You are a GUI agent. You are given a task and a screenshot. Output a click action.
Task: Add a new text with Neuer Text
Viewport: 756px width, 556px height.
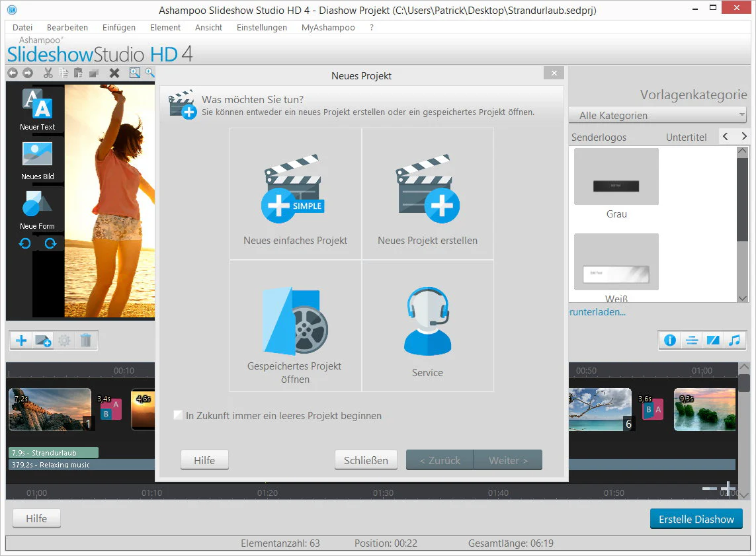pyautogui.click(x=38, y=110)
